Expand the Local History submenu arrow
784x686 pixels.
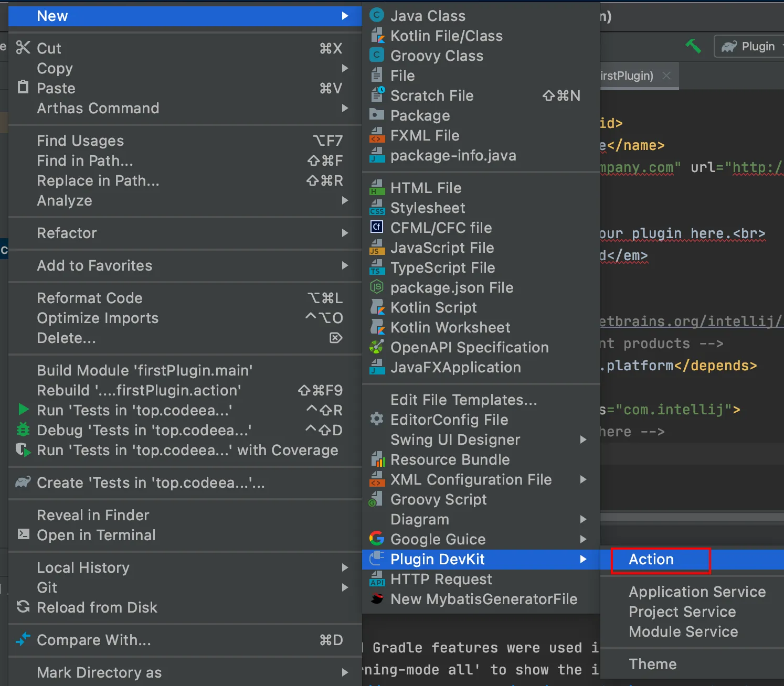[345, 567]
